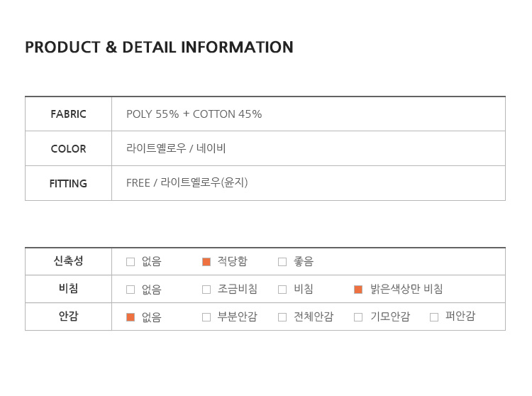Click the FITTING row header
Image resolution: width=532 pixels, height=396 pixels.
pyautogui.click(x=69, y=183)
